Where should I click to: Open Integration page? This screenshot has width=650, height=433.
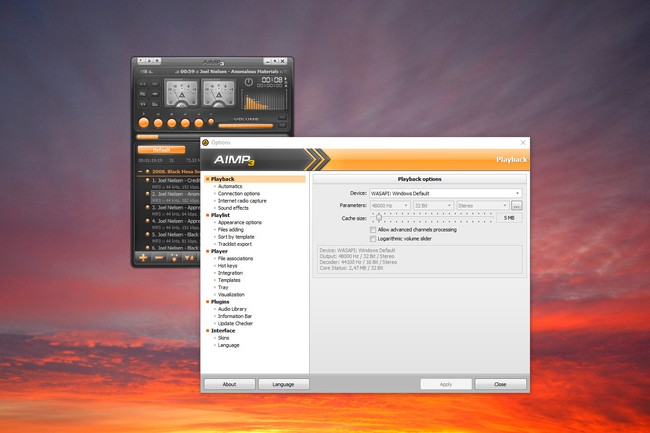(230, 273)
